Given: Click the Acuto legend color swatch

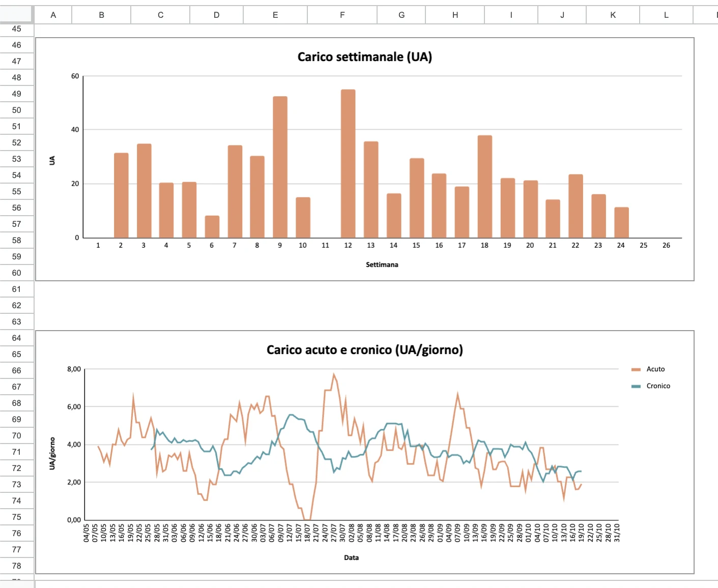Looking at the screenshot, I should pos(636,369).
